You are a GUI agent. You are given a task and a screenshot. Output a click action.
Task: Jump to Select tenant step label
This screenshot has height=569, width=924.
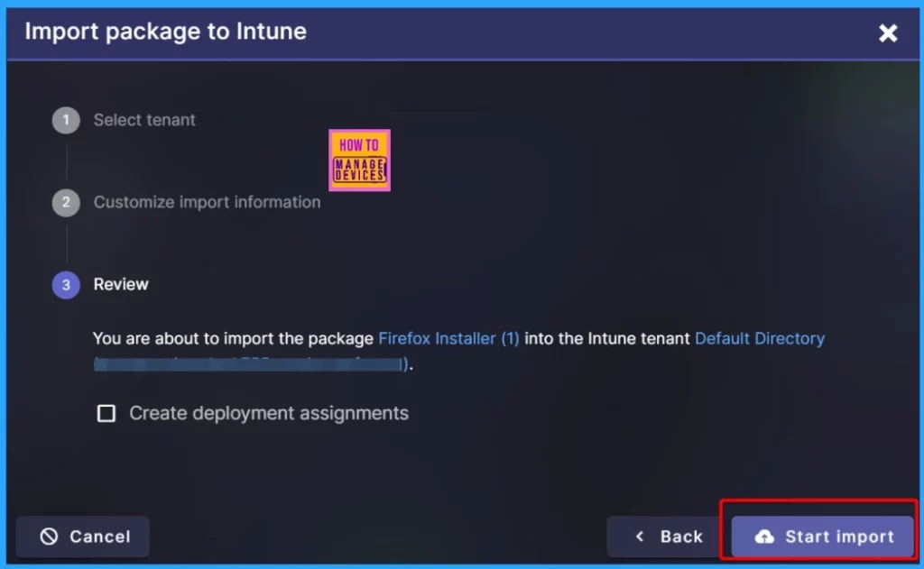coord(144,120)
